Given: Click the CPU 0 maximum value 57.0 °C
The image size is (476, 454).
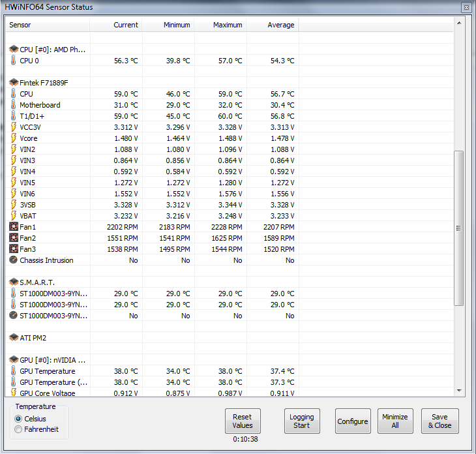Looking at the screenshot, I should (230, 61).
